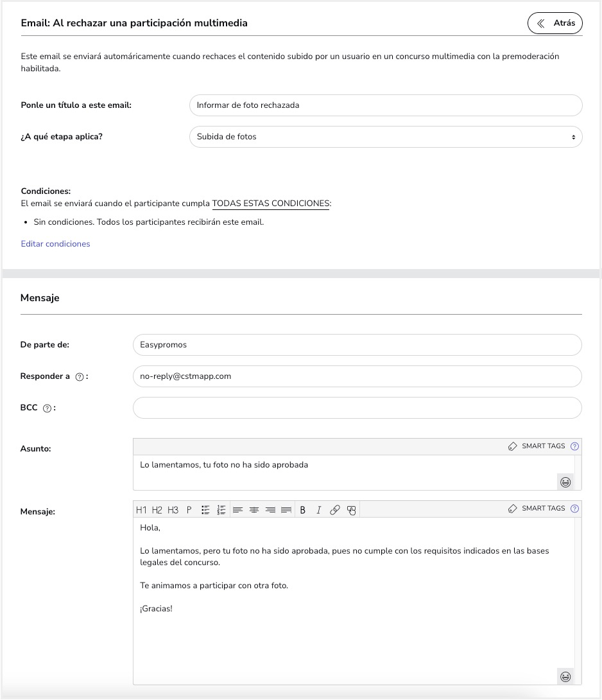Insert a bulleted list in the message
602x700 pixels.
(205, 510)
